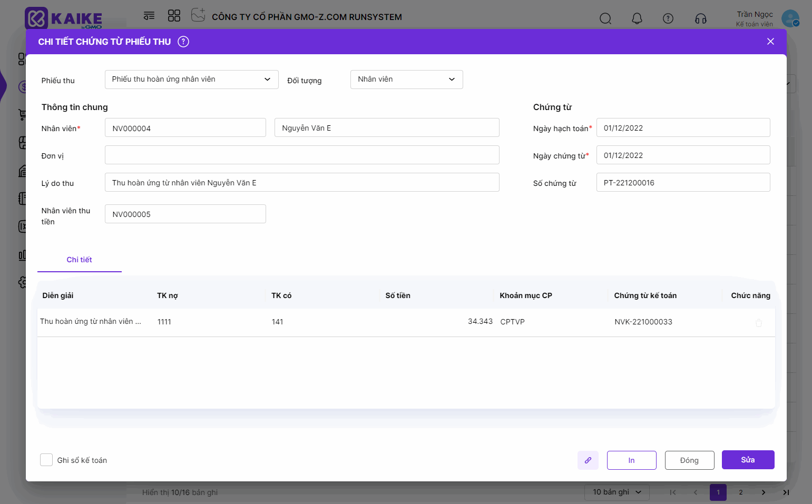The height and width of the screenshot is (504, 812).
Task: Click the Số chứng từ field PT-221200016
Action: point(683,182)
